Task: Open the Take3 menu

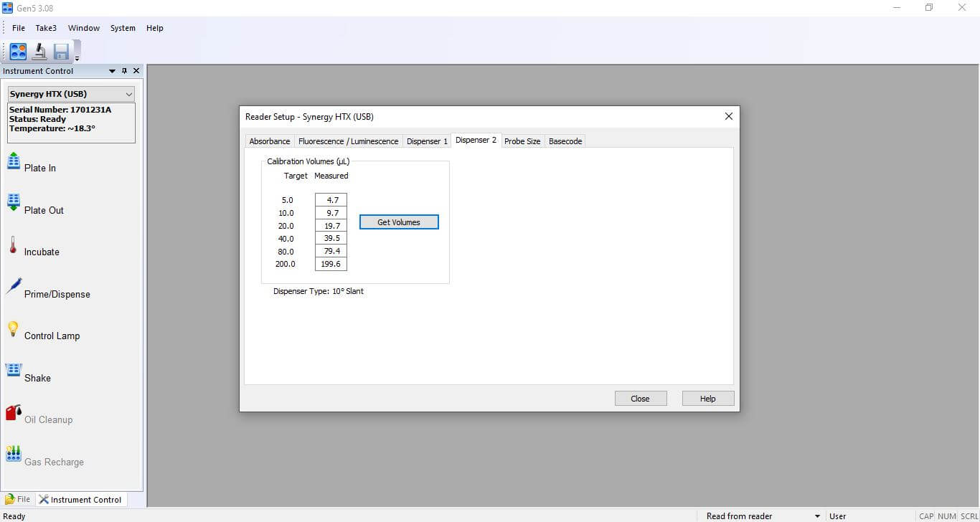Action: [x=46, y=28]
